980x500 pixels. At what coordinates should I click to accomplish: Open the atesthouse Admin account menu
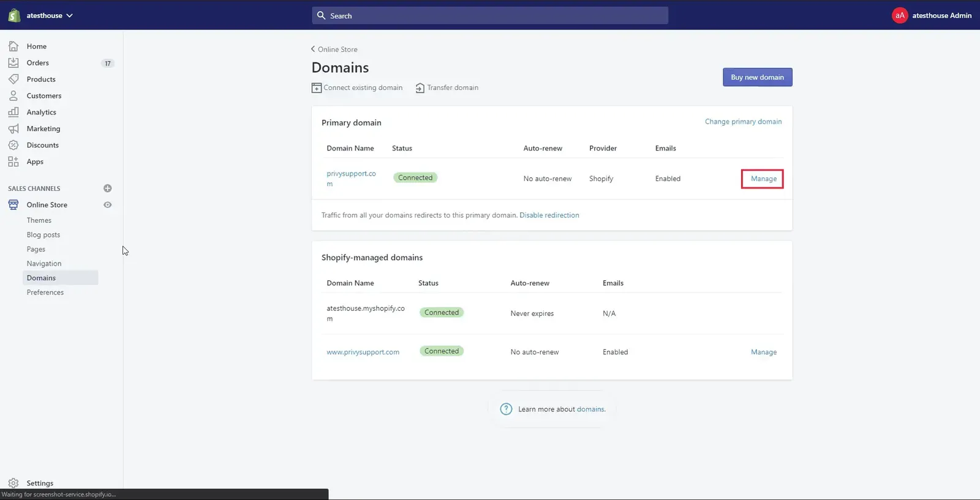pyautogui.click(x=932, y=15)
